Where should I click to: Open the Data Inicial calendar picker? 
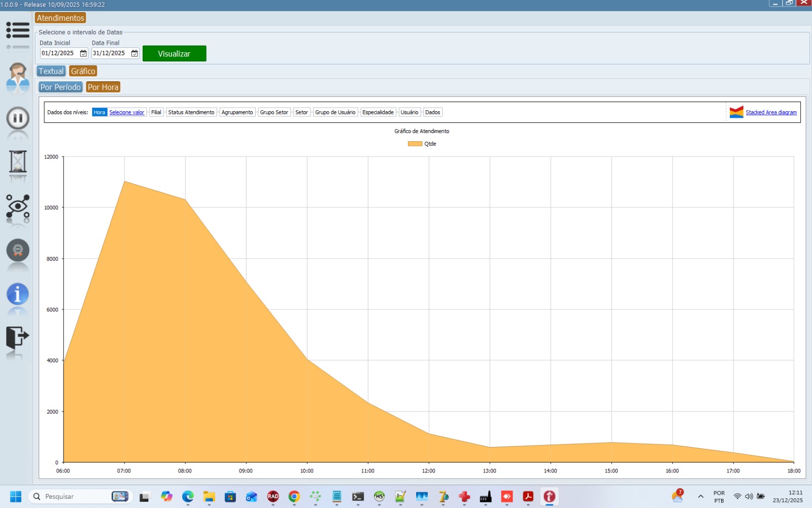point(83,53)
